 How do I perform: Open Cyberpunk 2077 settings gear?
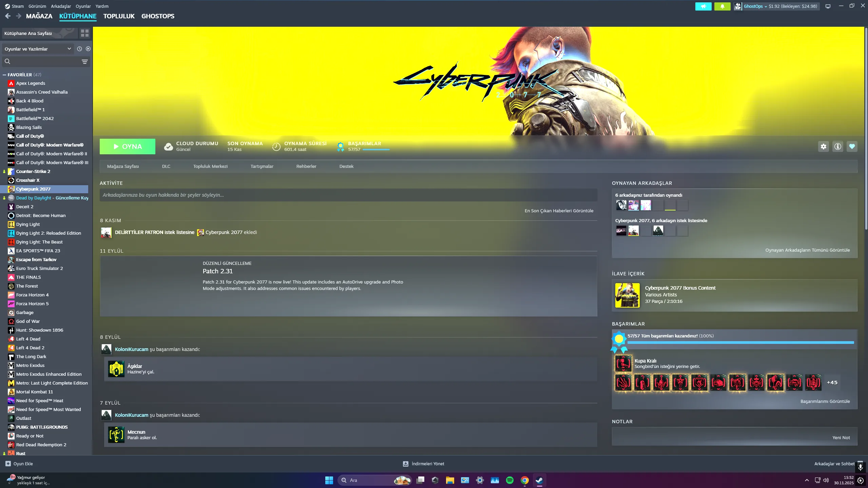click(823, 147)
